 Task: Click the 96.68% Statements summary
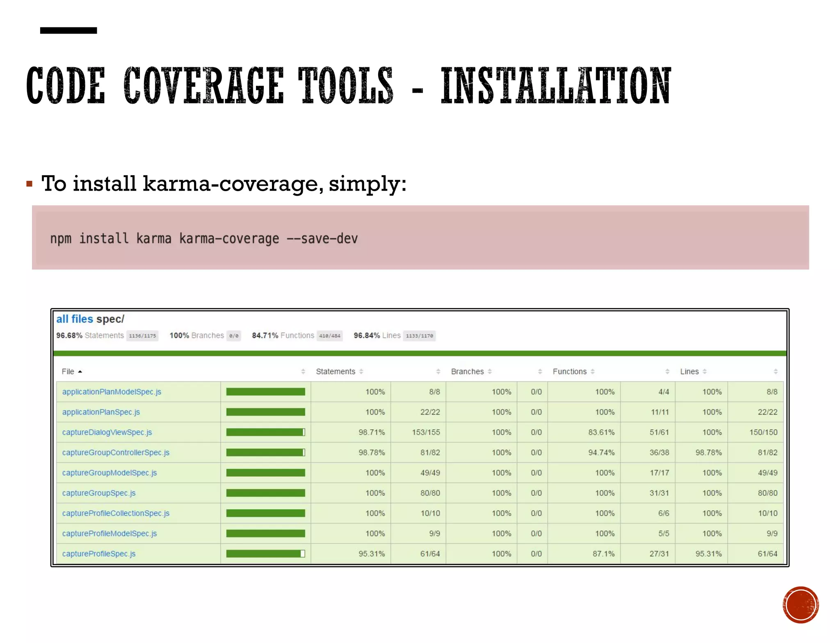[x=90, y=335]
